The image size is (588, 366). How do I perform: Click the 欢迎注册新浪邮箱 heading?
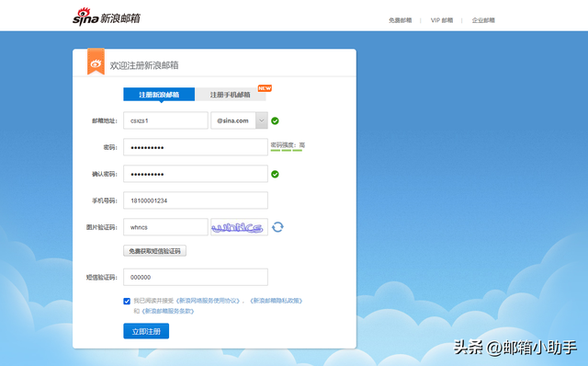click(x=144, y=65)
